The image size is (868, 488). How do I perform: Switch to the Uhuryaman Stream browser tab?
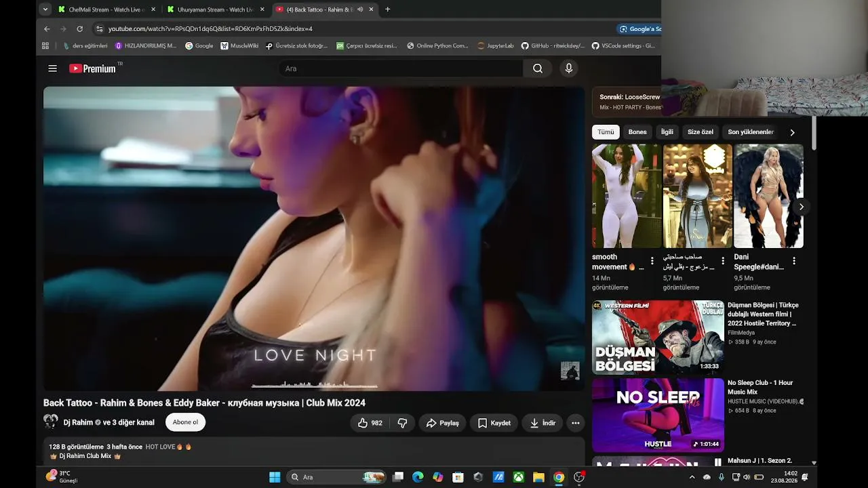point(216,9)
